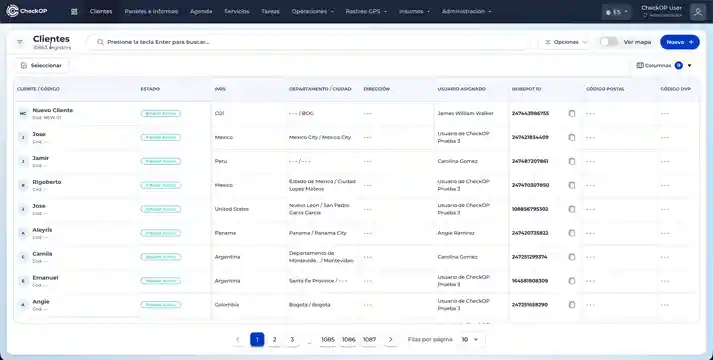
Task: Click status badge in Jamir row
Action: [x=161, y=161]
